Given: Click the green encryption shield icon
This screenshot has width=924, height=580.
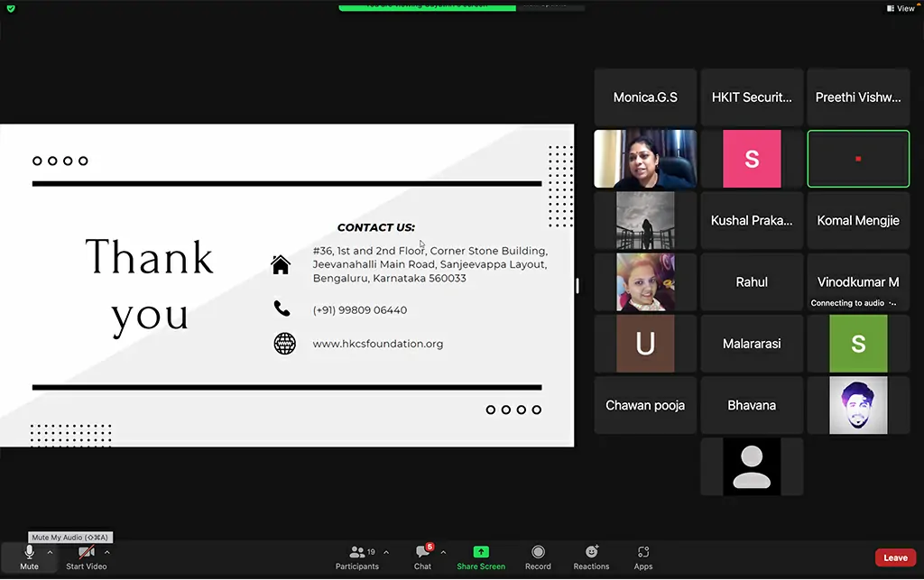Looking at the screenshot, I should click(11, 8).
